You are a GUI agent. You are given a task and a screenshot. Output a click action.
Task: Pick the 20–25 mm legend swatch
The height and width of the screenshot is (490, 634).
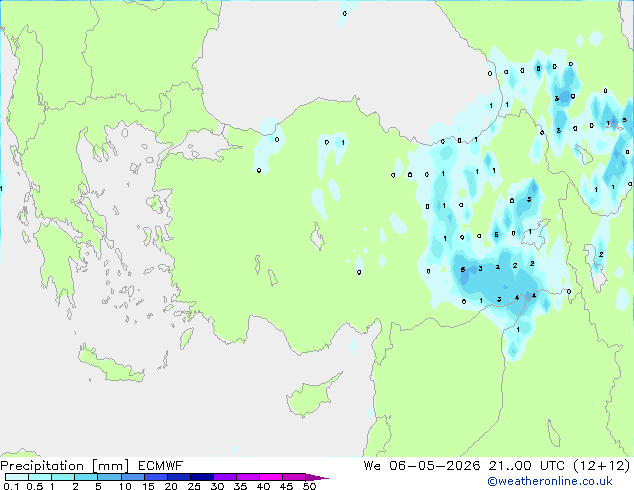[x=178, y=477]
